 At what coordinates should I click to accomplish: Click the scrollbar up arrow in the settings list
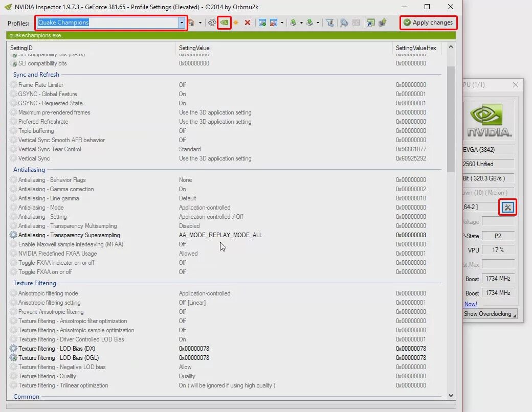pyautogui.click(x=451, y=47)
